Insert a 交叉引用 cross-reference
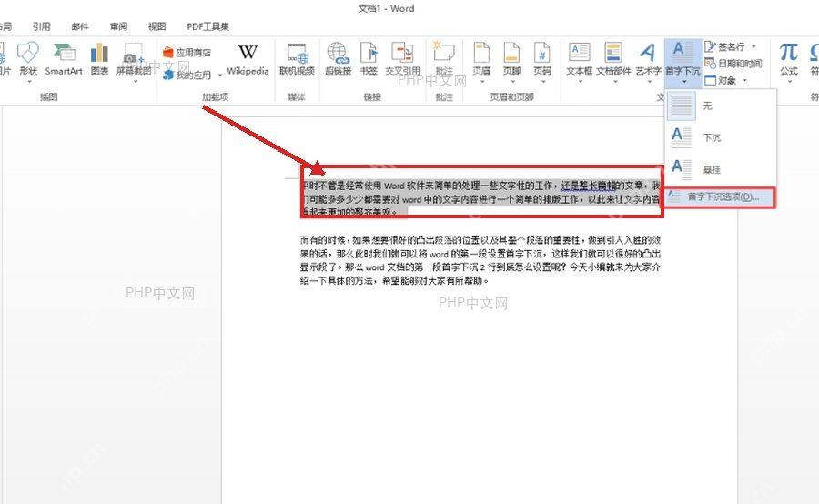 403,58
